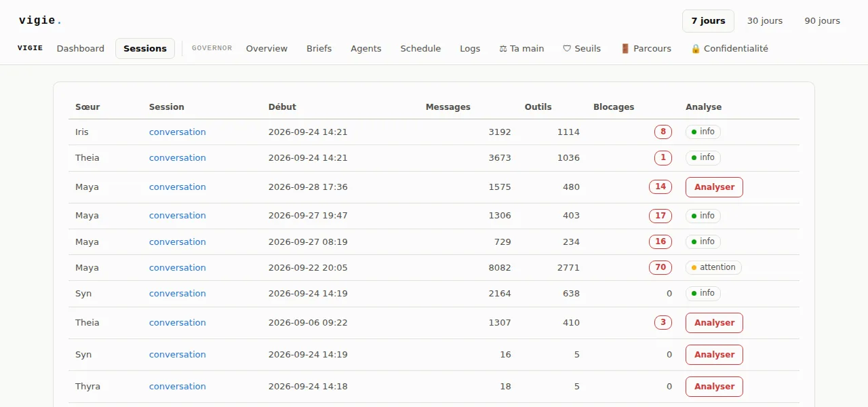The width and height of the screenshot is (868, 407).
Task: Open Parcours with door icon
Action: [646, 49]
